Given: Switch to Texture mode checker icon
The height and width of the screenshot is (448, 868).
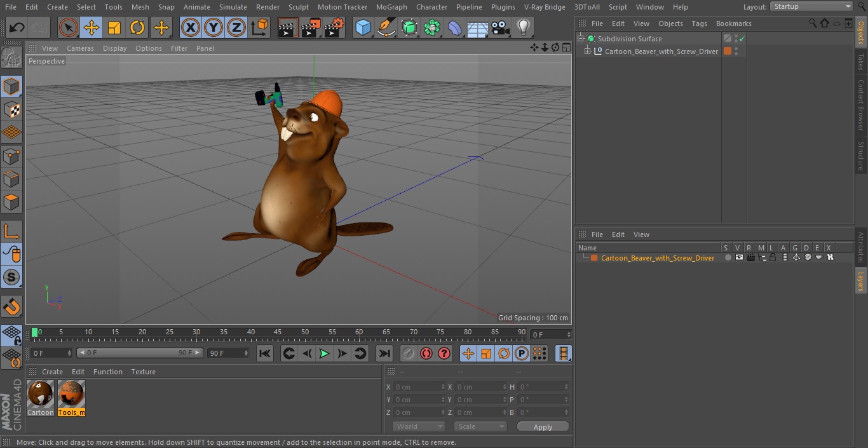Looking at the screenshot, I should 11,109.
